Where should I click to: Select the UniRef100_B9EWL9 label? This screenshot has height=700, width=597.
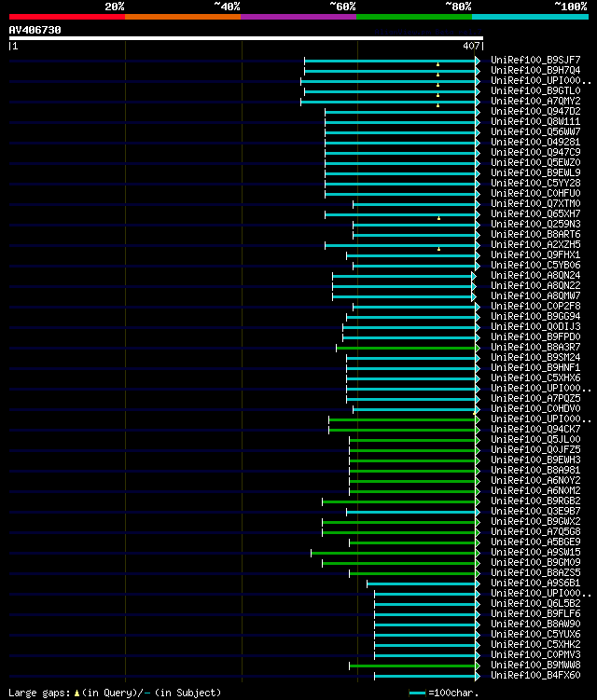535,172
